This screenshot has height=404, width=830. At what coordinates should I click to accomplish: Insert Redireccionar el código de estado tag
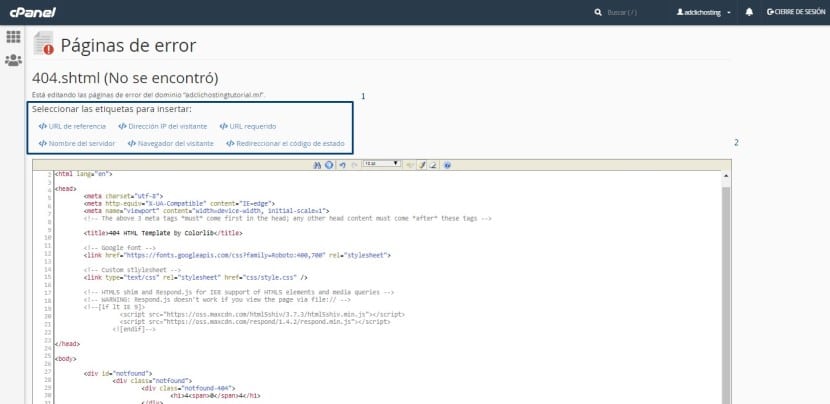(x=285, y=143)
